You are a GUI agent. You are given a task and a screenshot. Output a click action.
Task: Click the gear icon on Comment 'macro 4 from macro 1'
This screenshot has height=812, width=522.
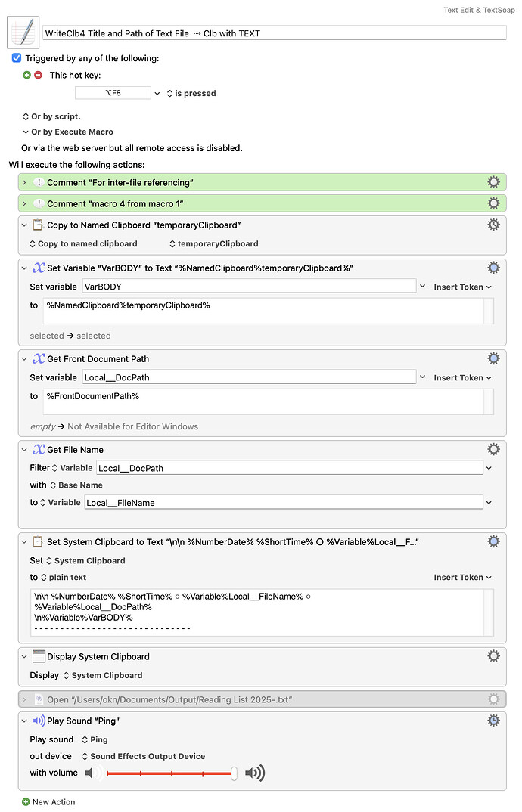[493, 203]
